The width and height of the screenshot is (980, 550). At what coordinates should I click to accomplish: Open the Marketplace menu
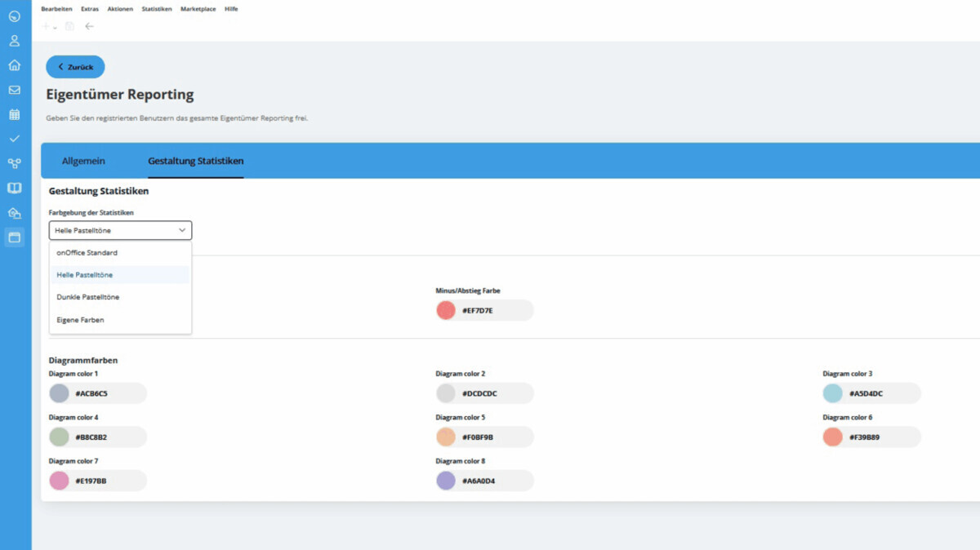(x=198, y=8)
